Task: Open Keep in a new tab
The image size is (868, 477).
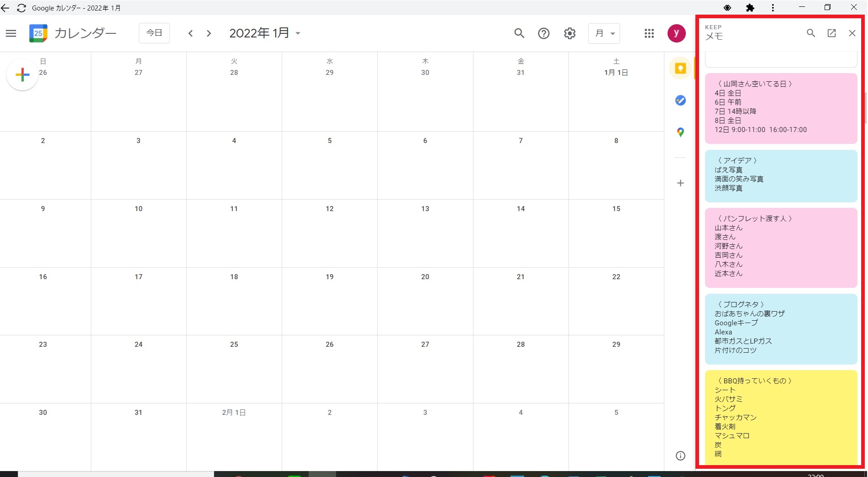Action: point(831,33)
